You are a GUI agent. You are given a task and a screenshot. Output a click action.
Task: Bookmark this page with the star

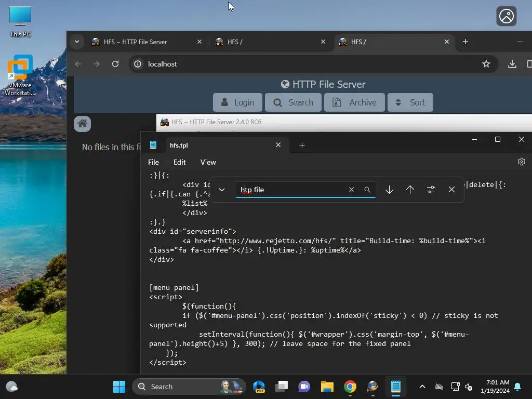(x=486, y=64)
